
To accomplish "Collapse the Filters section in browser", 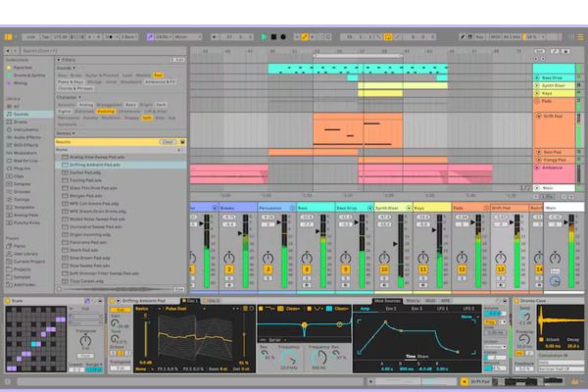I will click(x=59, y=59).
